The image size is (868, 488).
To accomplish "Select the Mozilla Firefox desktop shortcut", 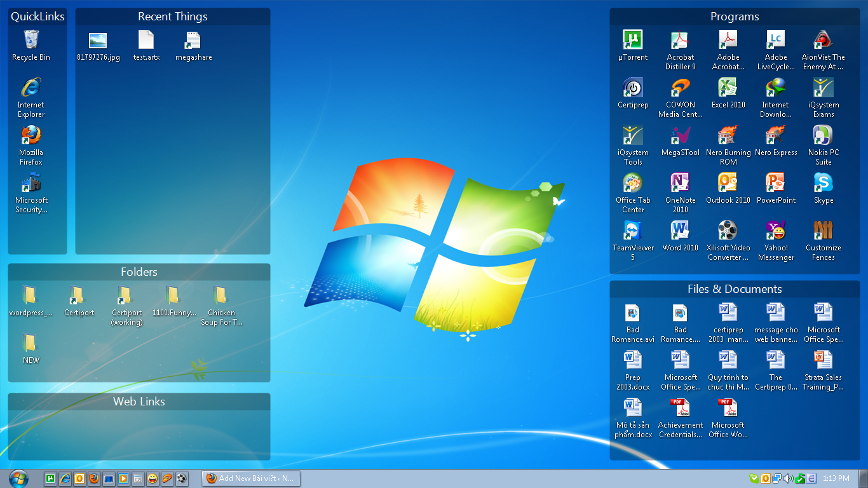I will tap(31, 146).
